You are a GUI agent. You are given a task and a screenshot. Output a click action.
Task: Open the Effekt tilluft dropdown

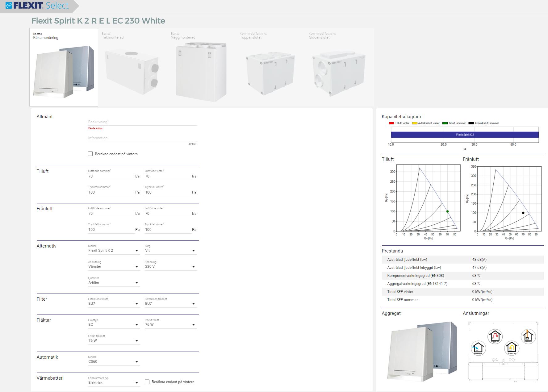tap(170, 325)
